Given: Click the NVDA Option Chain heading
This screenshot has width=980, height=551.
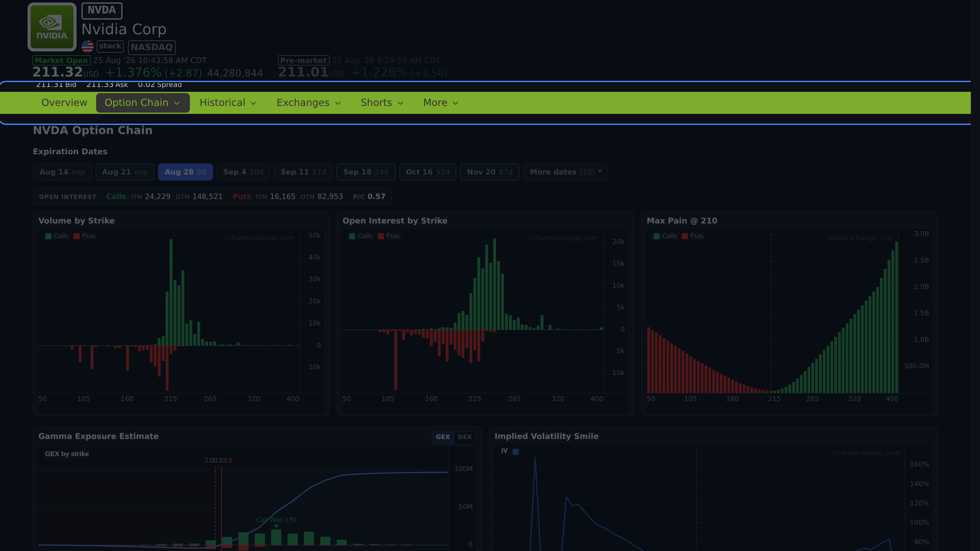Looking at the screenshot, I should pos(93,130).
